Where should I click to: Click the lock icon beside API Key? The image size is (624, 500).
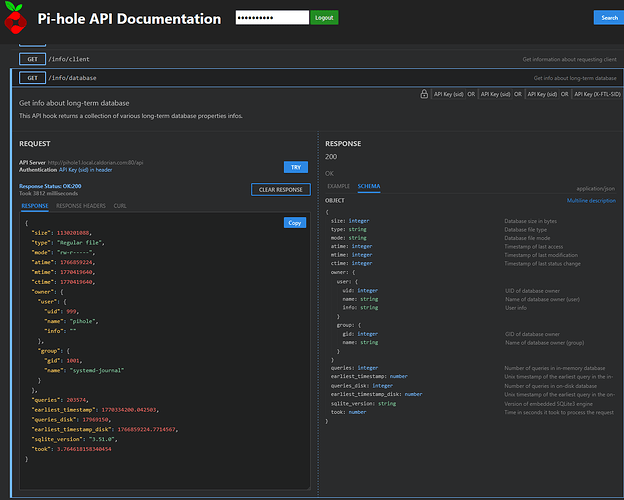(425, 94)
